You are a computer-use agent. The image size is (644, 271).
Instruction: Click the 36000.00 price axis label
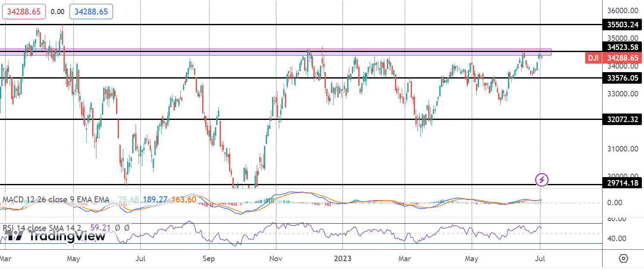[x=623, y=11]
